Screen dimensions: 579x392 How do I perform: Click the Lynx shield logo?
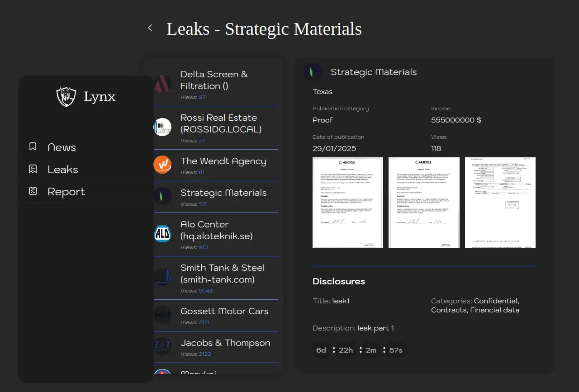tap(66, 96)
